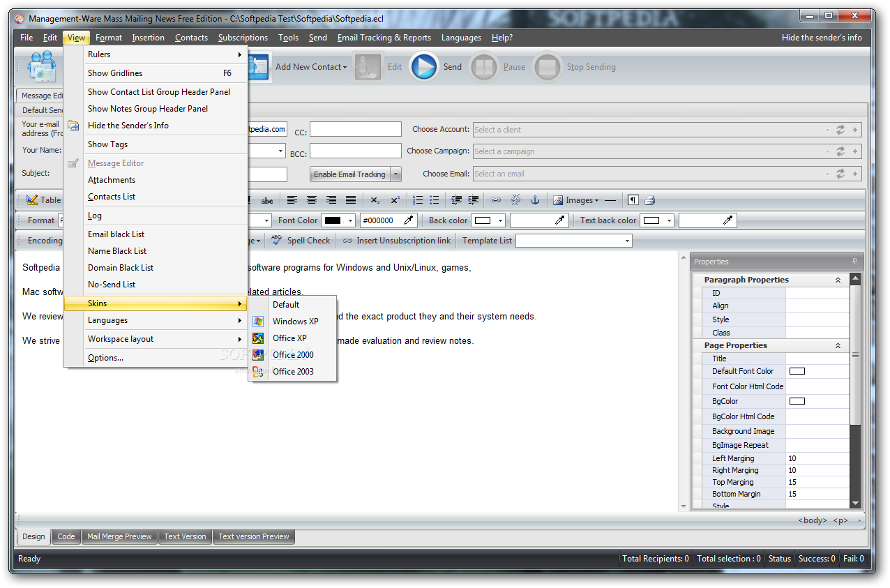Expand Workspace layout submenu
This screenshot has height=588, width=890.
point(156,339)
